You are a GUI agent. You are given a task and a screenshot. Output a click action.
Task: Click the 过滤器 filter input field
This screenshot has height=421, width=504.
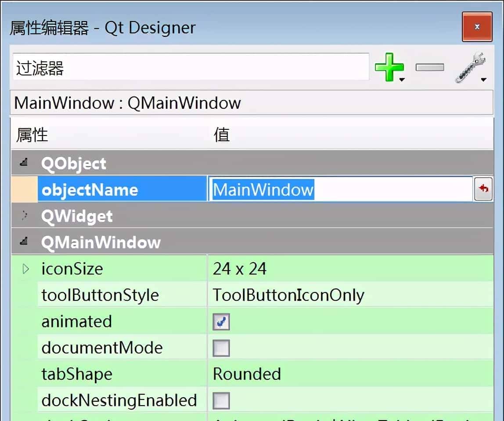click(x=189, y=66)
